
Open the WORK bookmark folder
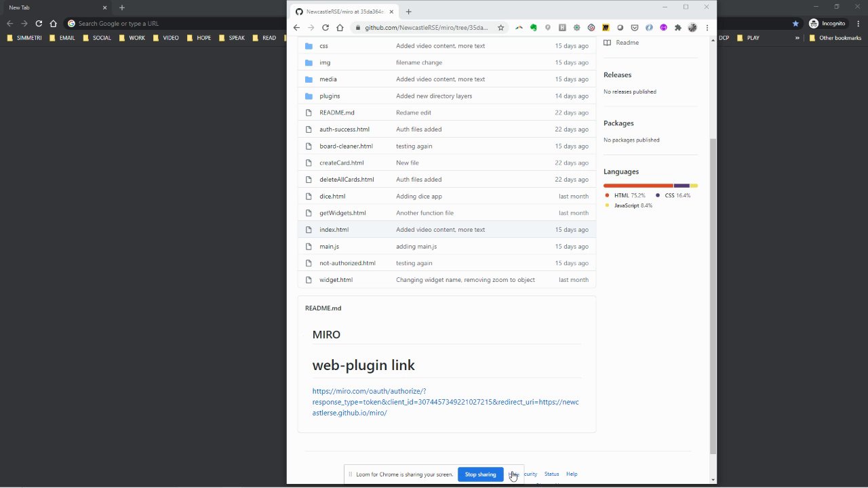pyautogui.click(x=132, y=38)
